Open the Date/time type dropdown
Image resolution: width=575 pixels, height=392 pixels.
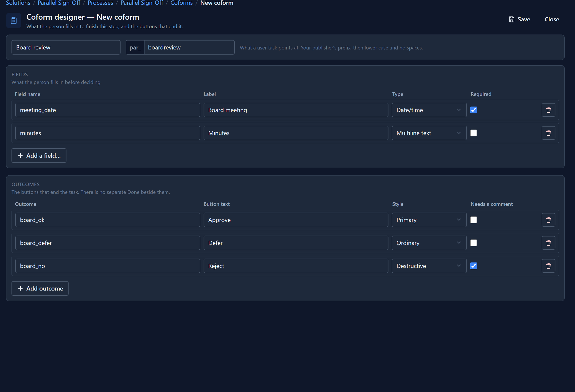tap(429, 110)
